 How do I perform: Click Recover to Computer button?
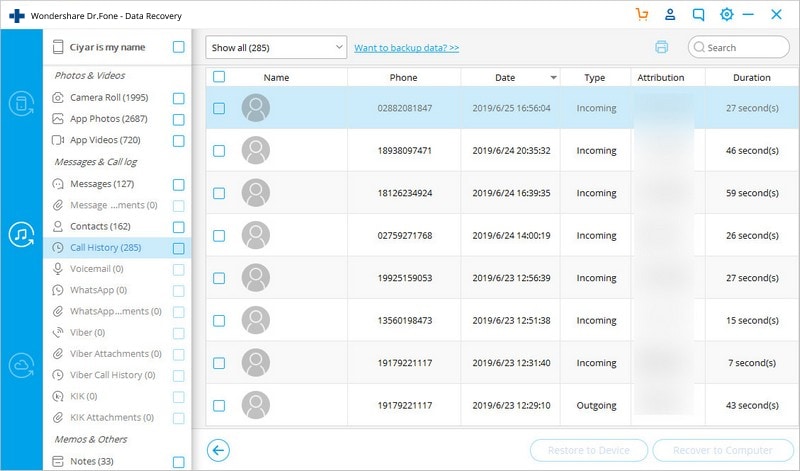pos(722,450)
